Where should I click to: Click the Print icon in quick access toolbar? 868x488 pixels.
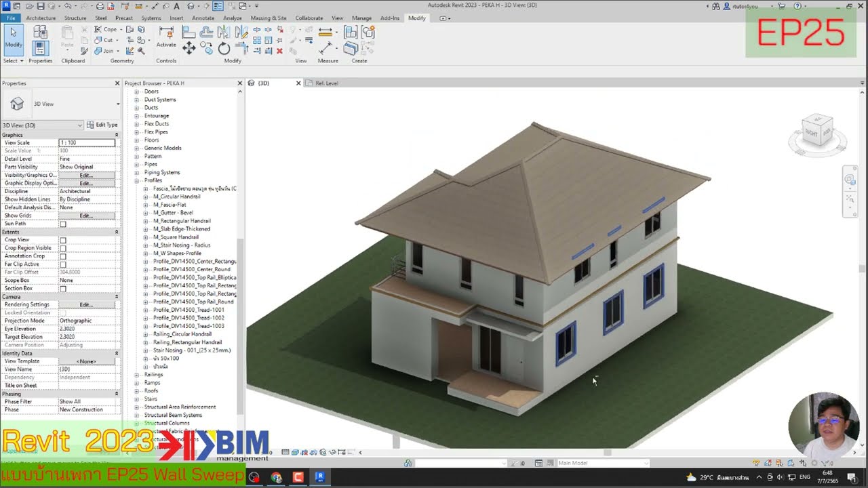[100, 6]
